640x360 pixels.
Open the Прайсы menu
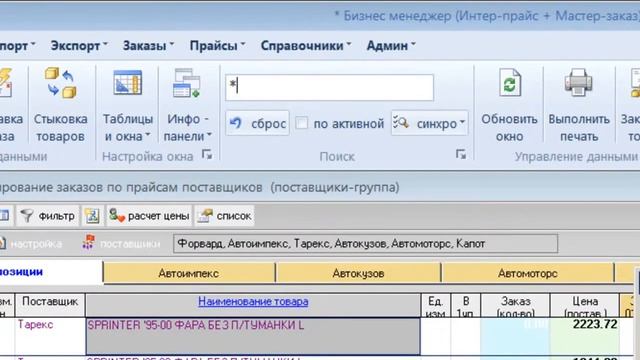point(217,45)
